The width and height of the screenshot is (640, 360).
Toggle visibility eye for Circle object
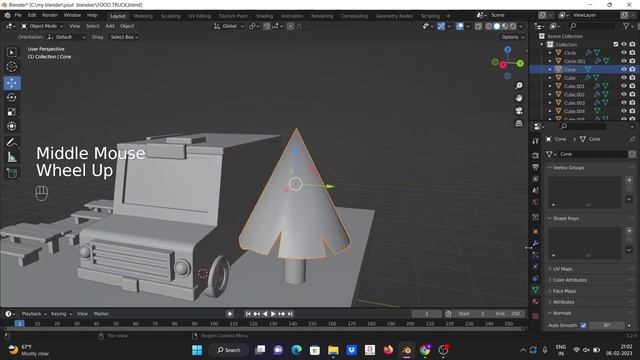[x=624, y=53]
